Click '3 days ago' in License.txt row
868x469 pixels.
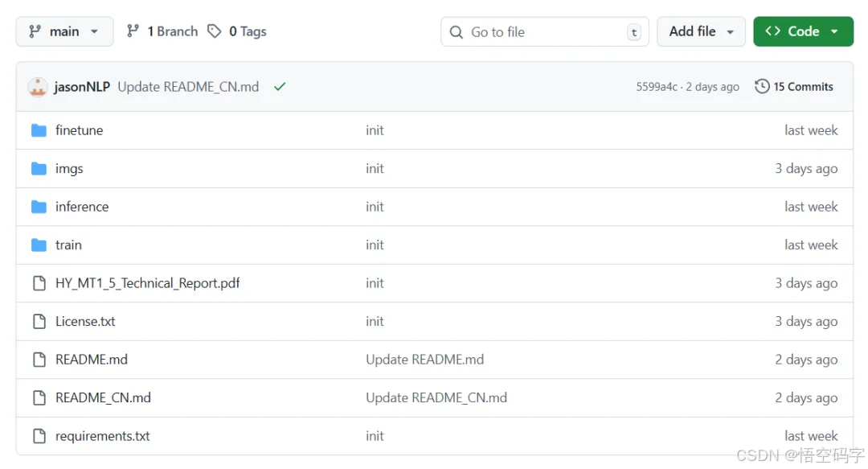806,322
